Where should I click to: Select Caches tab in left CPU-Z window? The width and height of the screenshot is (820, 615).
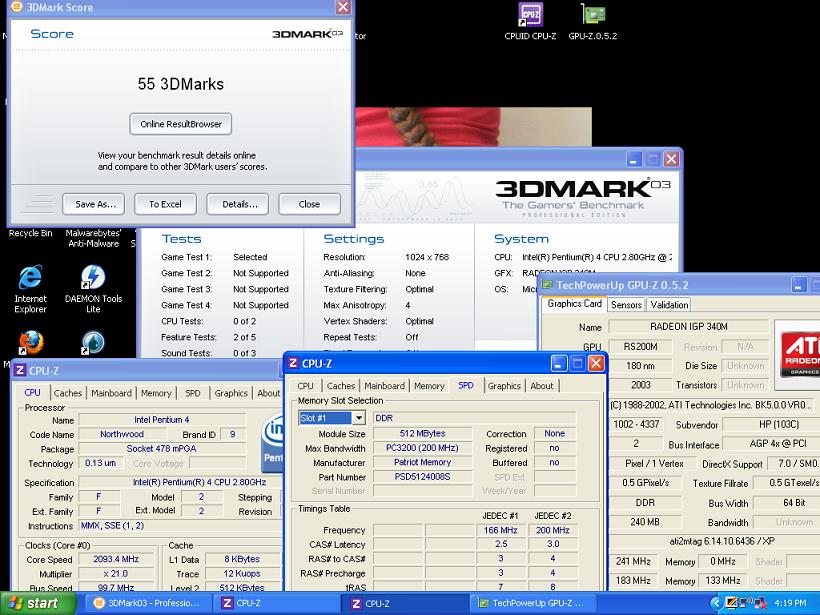tap(68, 393)
